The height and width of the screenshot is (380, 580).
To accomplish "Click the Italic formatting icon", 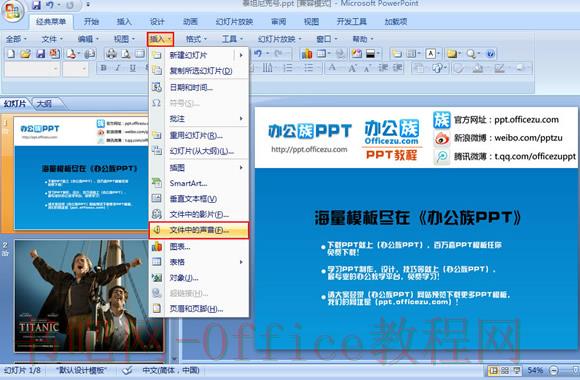I will (118, 68).
